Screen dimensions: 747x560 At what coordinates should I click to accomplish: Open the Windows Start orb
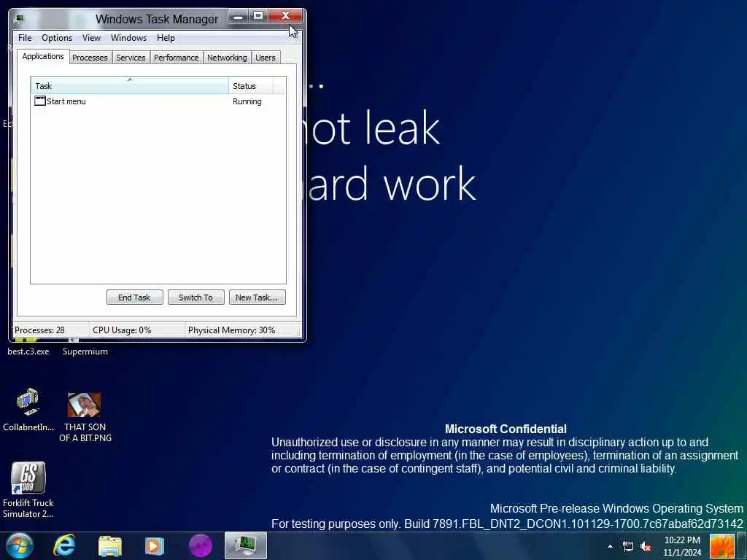click(x=20, y=545)
